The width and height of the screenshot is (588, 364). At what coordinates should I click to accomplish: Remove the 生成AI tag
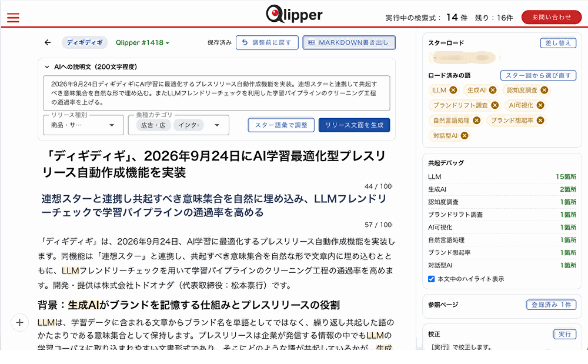pos(493,90)
